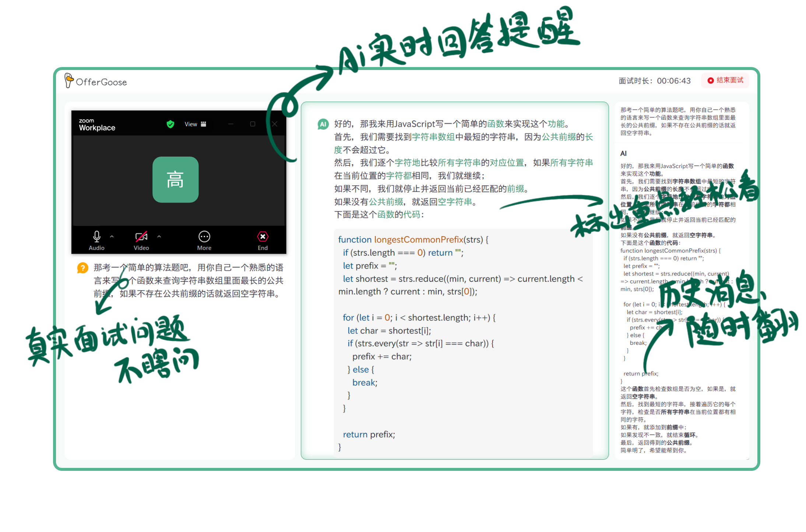806x532 pixels.
Task: Click the 高 participant avatar tile
Action: click(175, 180)
